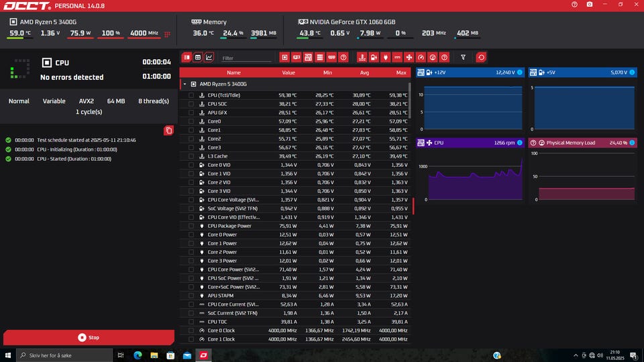
Task: Filter temperature sensors thermometer icon
Action: (x=362, y=58)
